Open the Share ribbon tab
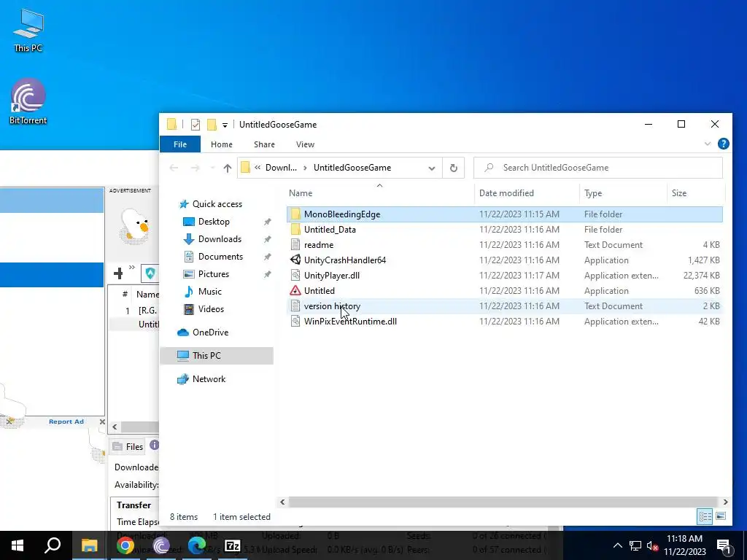 (264, 144)
